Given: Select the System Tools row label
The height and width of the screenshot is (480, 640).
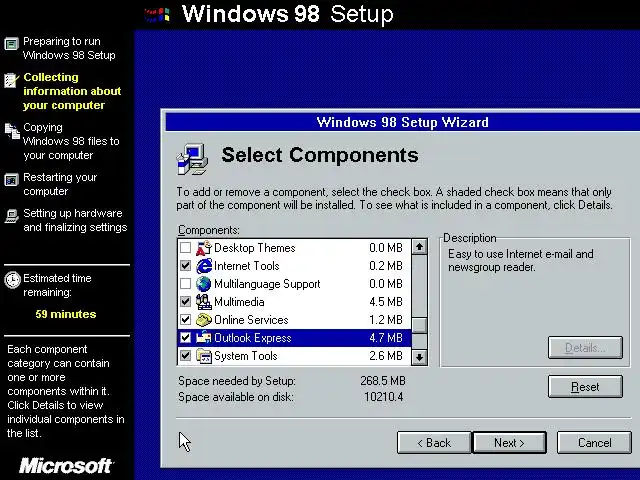Looking at the screenshot, I should pyautogui.click(x=246, y=356).
